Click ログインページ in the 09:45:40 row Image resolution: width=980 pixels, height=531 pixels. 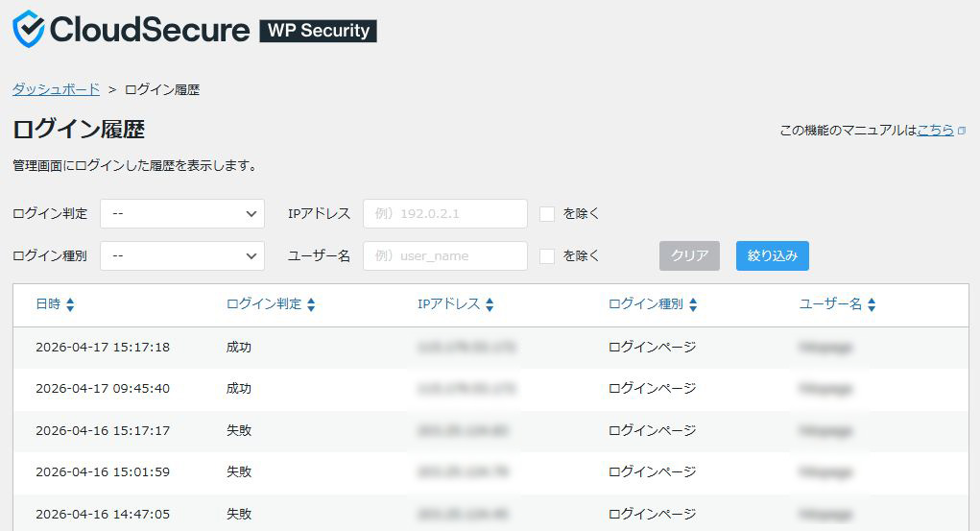tap(652, 388)
